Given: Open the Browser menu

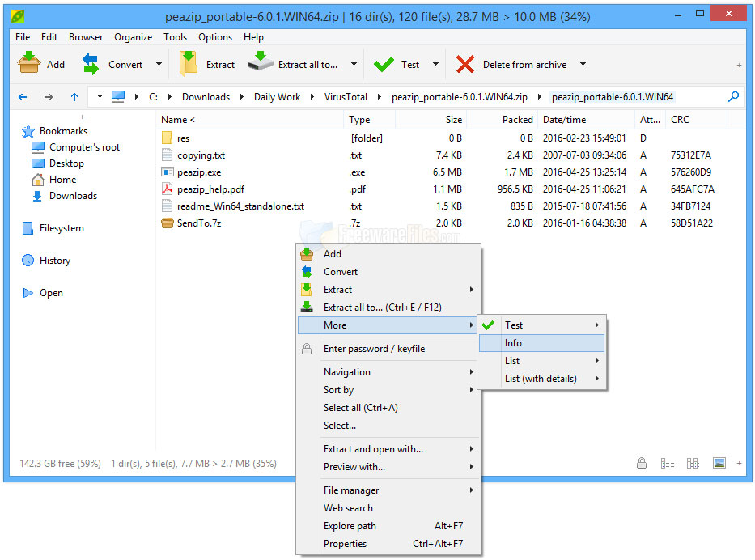Looking at the screenshot, I should pos(86,37).
